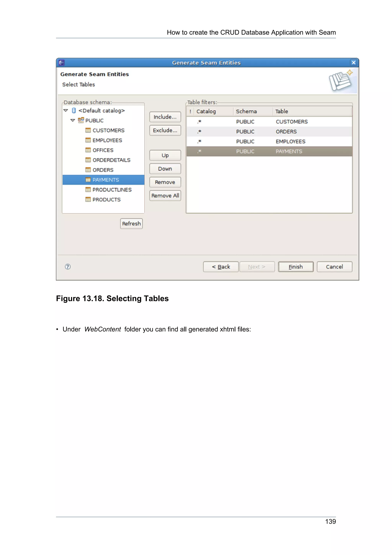Go Back to previous wizard page
The image size is (392, 555).
tap(221, 267)
